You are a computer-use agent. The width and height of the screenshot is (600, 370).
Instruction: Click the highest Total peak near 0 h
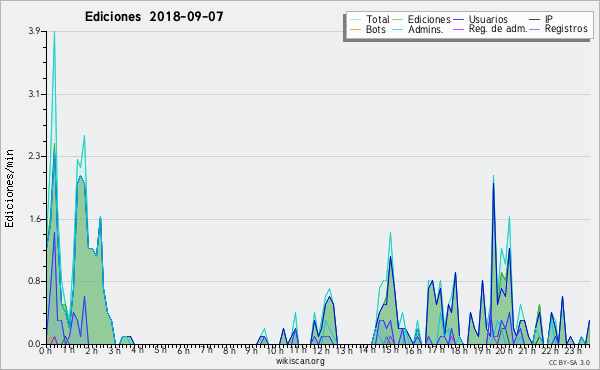[54, 32]
